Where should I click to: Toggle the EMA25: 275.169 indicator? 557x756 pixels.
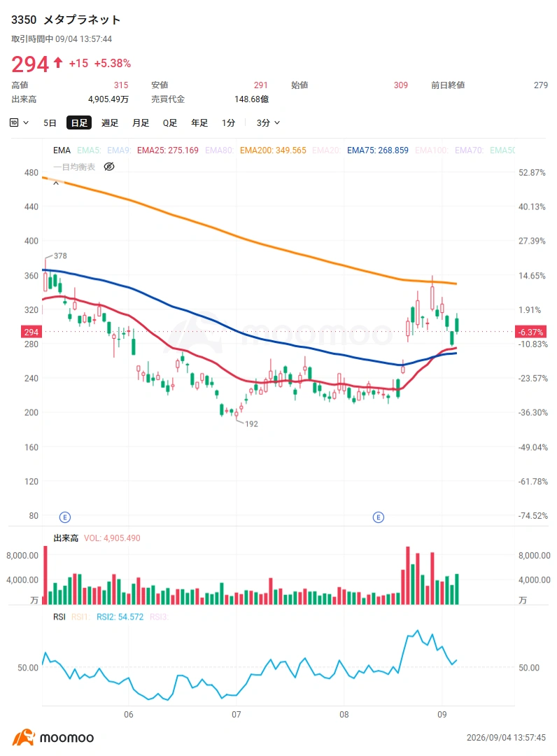click(168, 150)
